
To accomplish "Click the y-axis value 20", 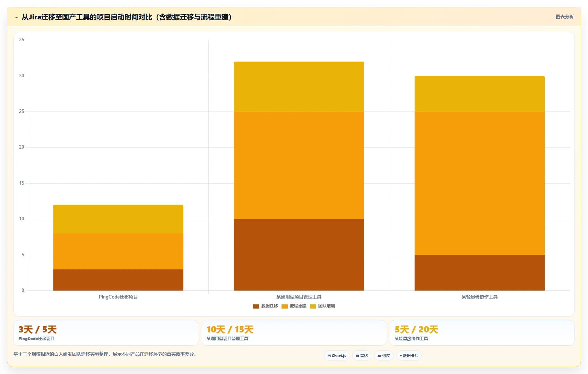I will click(x=21, y=147).
